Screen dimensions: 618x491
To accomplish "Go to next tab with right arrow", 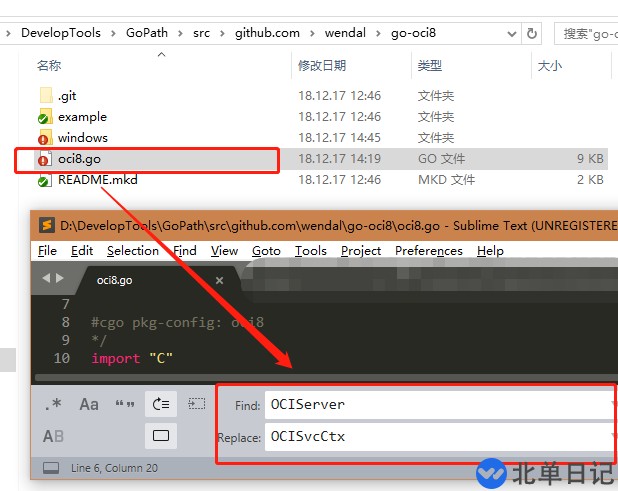I will point(60,278).
